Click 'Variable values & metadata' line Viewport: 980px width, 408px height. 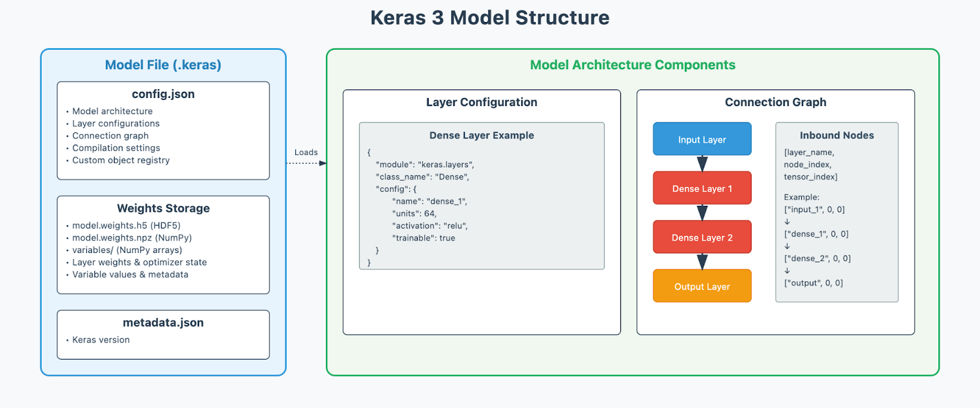point(130,274)
